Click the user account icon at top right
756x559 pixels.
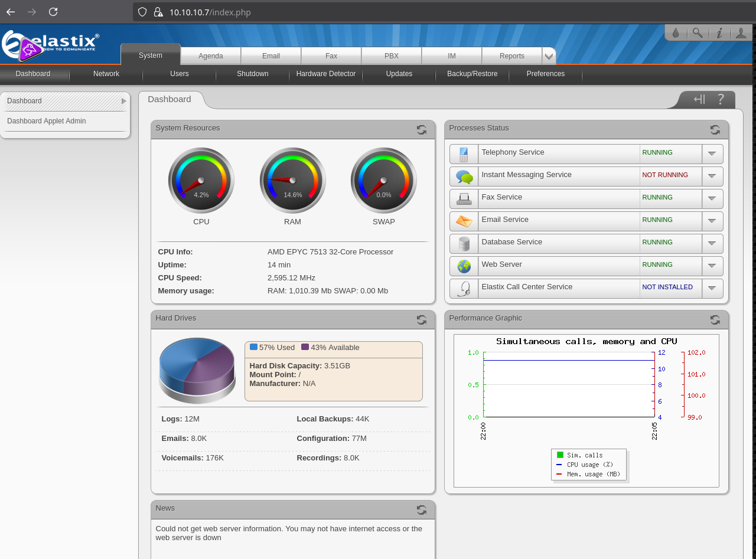point(741,33)
